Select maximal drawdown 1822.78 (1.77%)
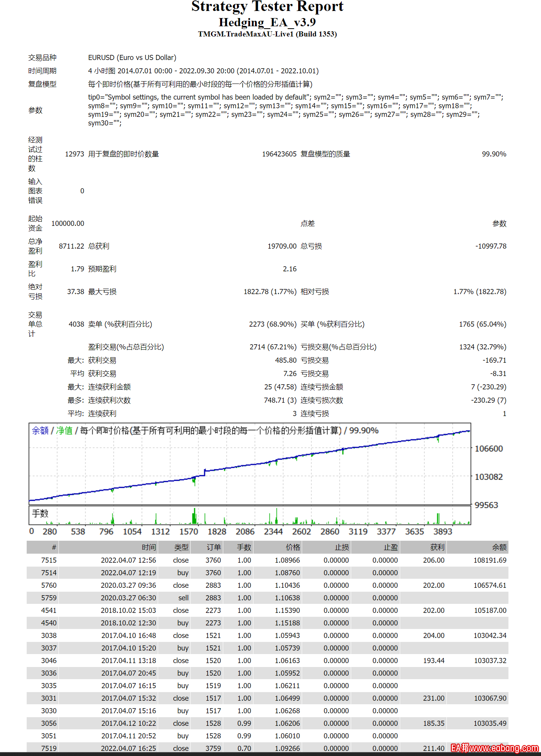This screenshot has width=541, height=756. click(270, 292)
